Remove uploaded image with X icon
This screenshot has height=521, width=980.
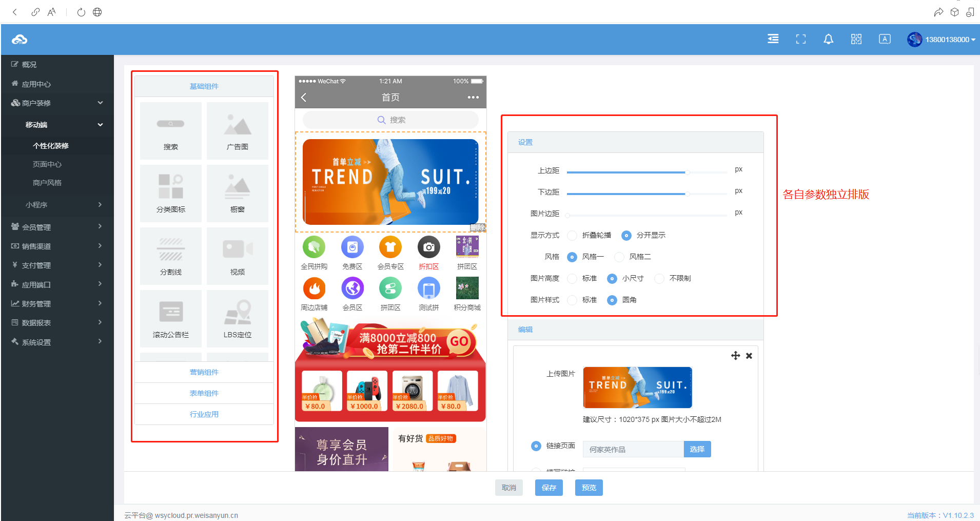point(749,356)
